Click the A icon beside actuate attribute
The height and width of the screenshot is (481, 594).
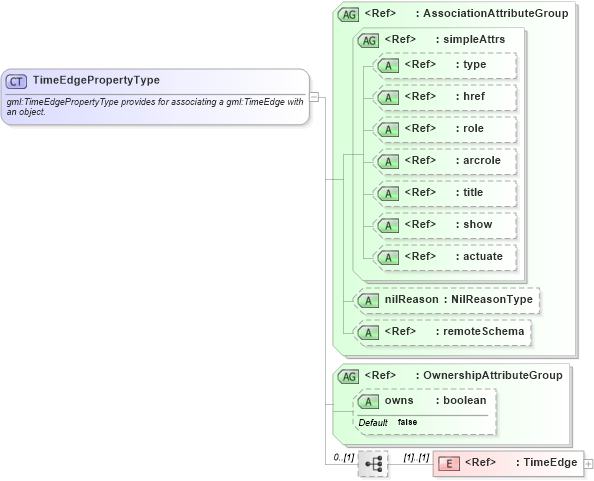(388, 258)
